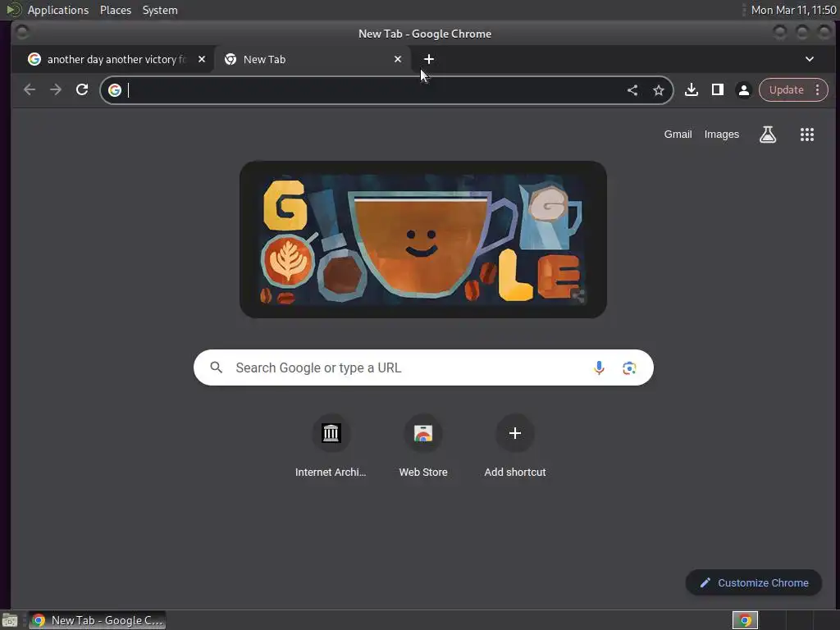840x630 pixels.
Task: Start voice search with microphone icon
Action: [599, 367]
